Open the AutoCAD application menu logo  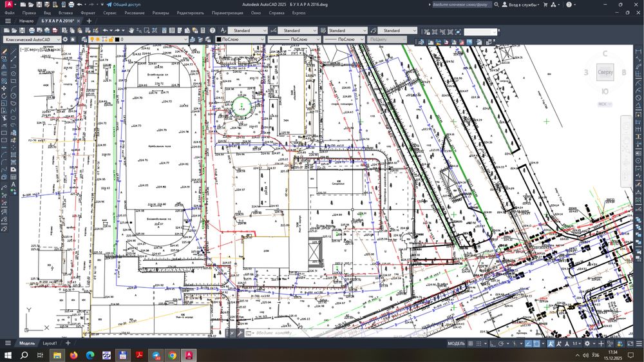[8, 5]
